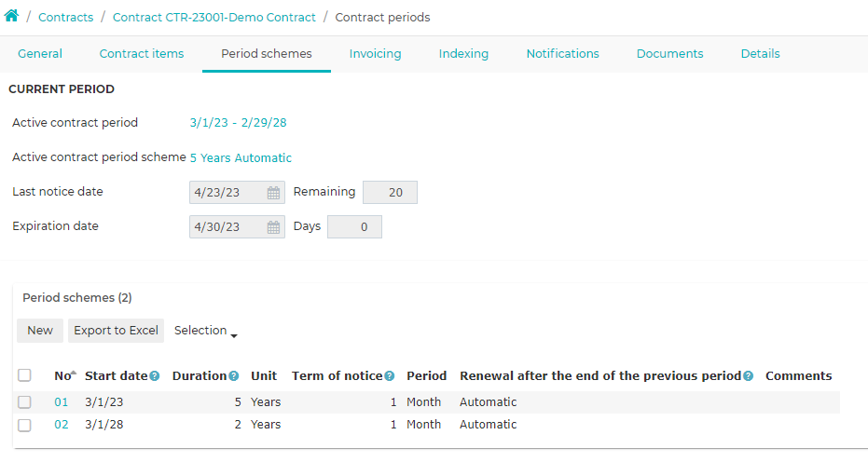This screenshot has width=868, height=462.
Task: Switch to the Contract items tab
Action: (x=142, y=54)
